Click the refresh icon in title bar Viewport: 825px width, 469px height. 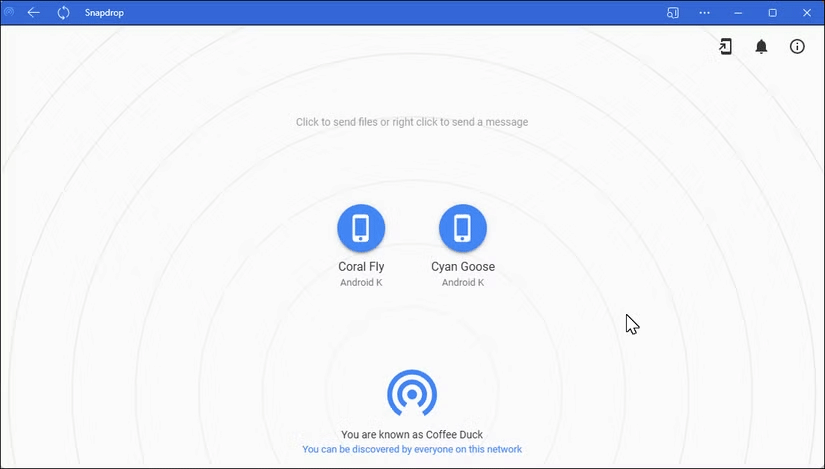point(63,13)
